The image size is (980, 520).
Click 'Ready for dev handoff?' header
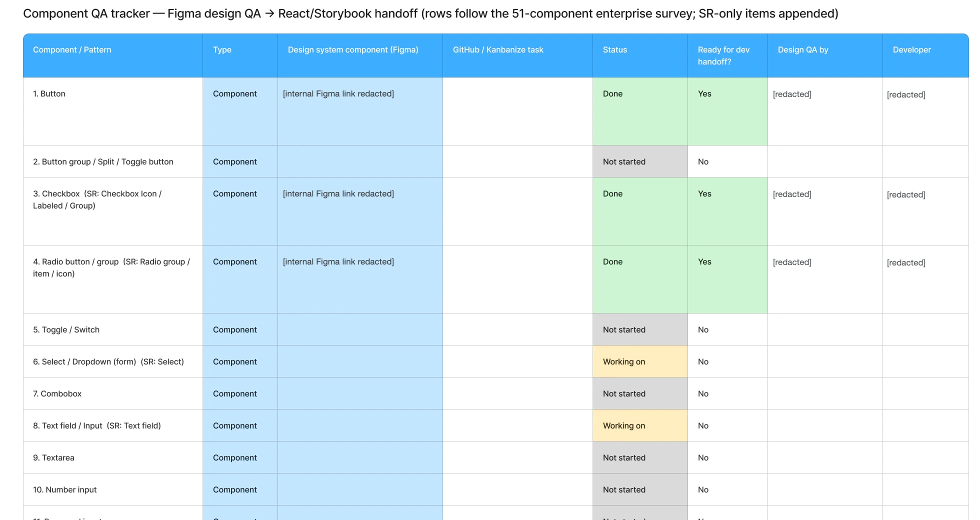tap(728, 55)
